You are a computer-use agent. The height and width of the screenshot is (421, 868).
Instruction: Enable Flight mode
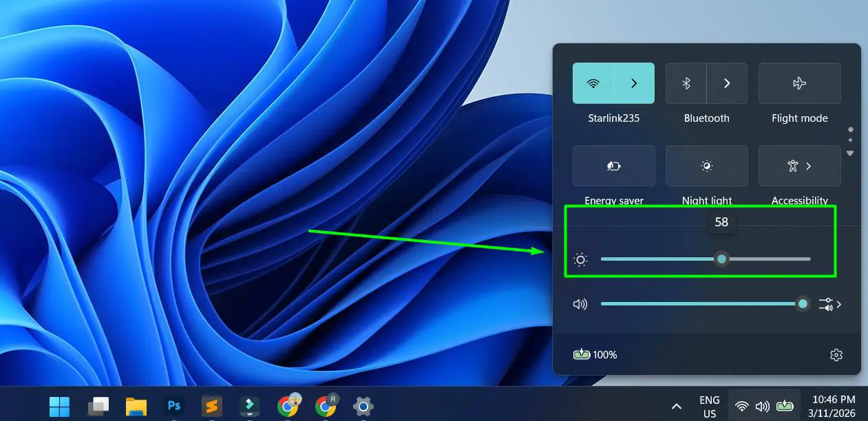click(x=799, y=83)
